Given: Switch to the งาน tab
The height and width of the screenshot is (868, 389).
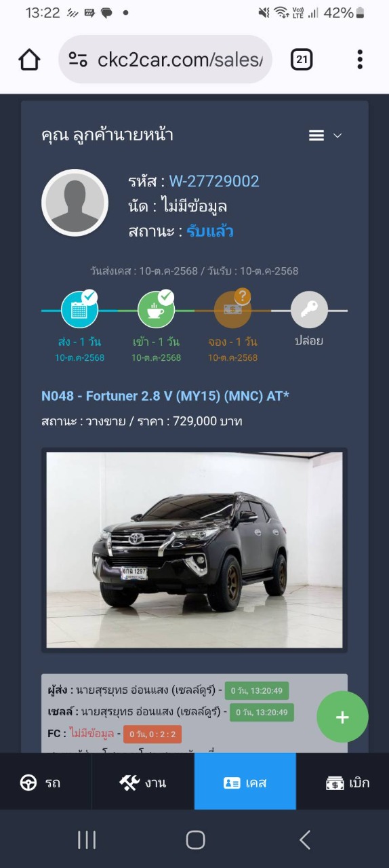Looking at the screenshot, I should click(x=143, y=782).
